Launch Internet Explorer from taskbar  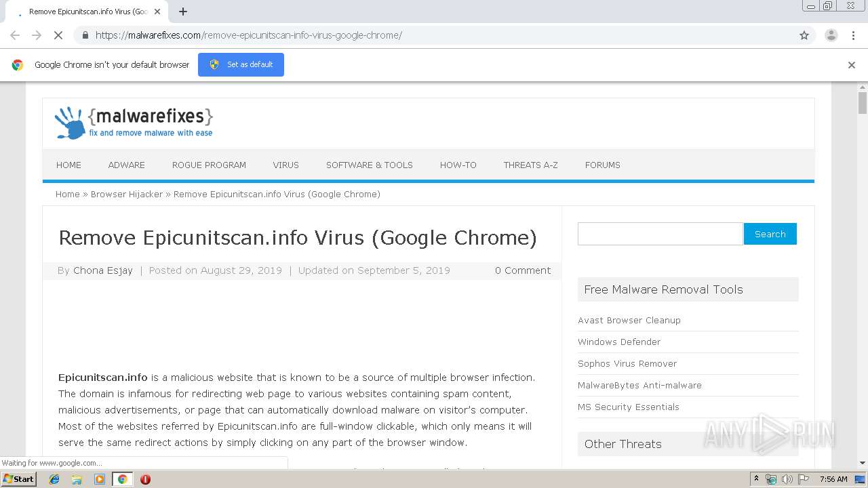[x=54, y=479]
